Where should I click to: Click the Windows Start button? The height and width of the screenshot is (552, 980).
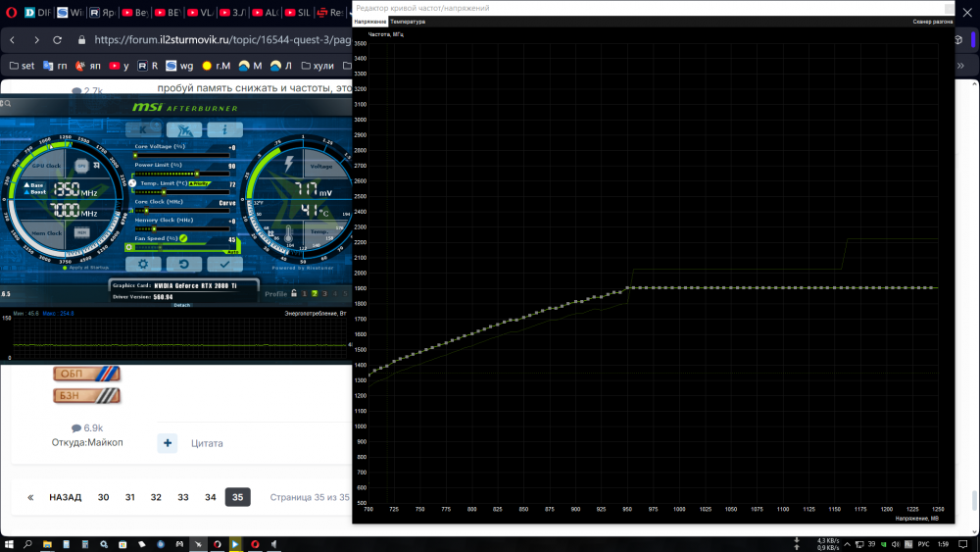tap(8, 543)
